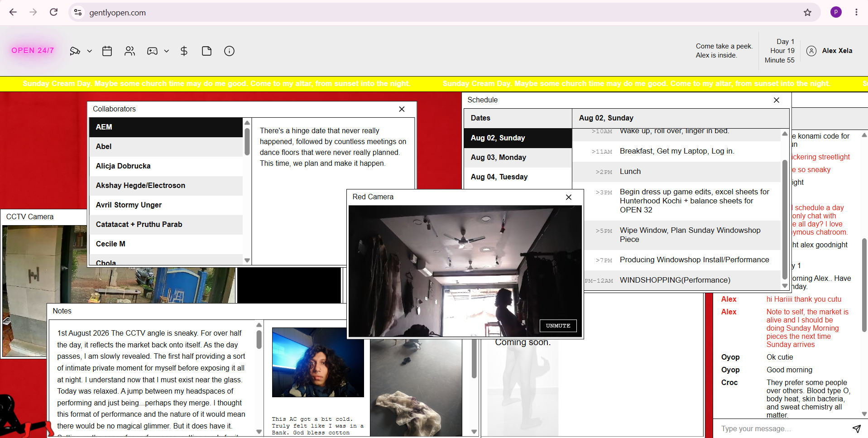Image resolution: width=868 pixels, height=438 pixels.
Task: Close the Red Camera window
Action: 569,197
